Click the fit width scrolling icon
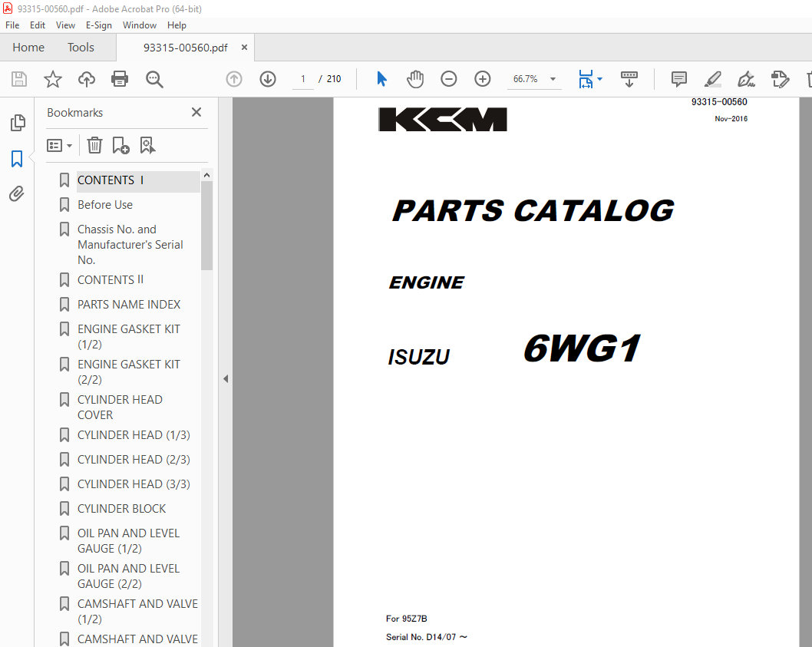The image size is (812, 647). pos(586,79)
